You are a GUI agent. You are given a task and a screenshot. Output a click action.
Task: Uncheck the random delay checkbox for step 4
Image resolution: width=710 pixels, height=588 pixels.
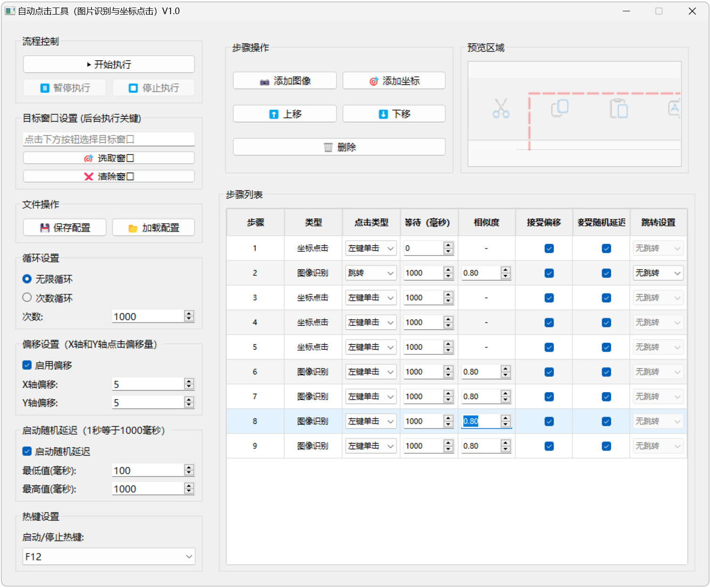coord(606,322)
